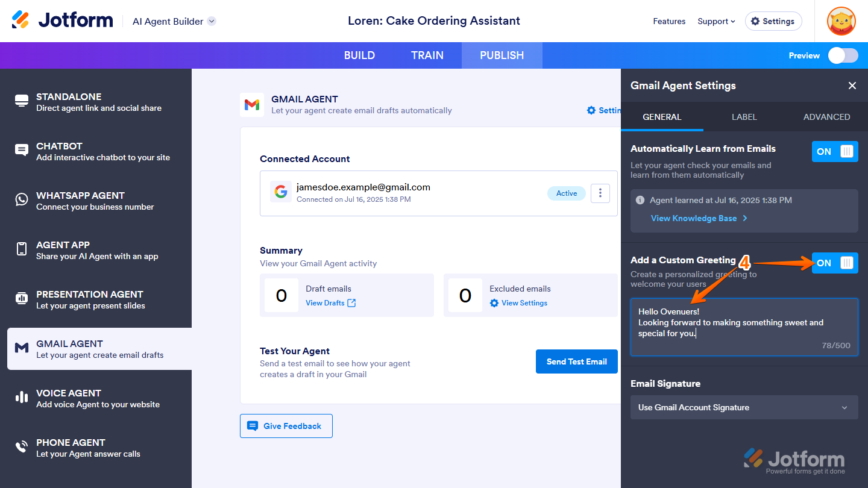Click the Voice Agent sound bars icon

(22, 398)
